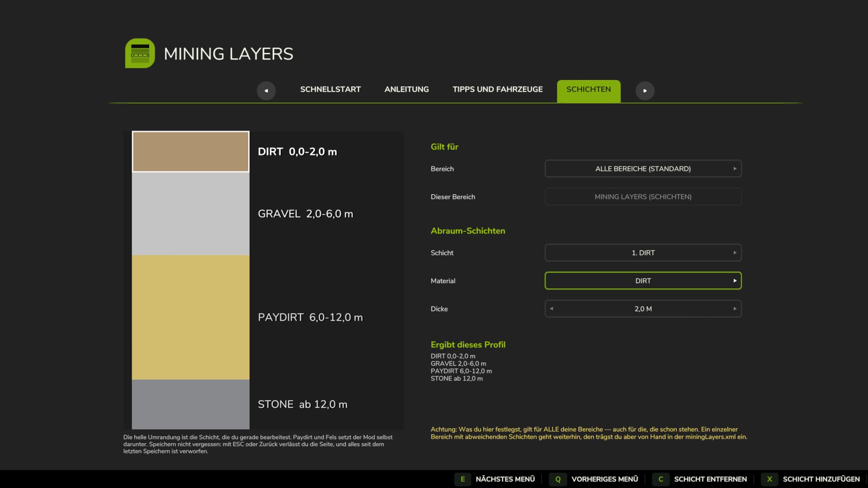868x488 pixels.
Task: Click the E key hint icon
Action: (x=462, y=479)
